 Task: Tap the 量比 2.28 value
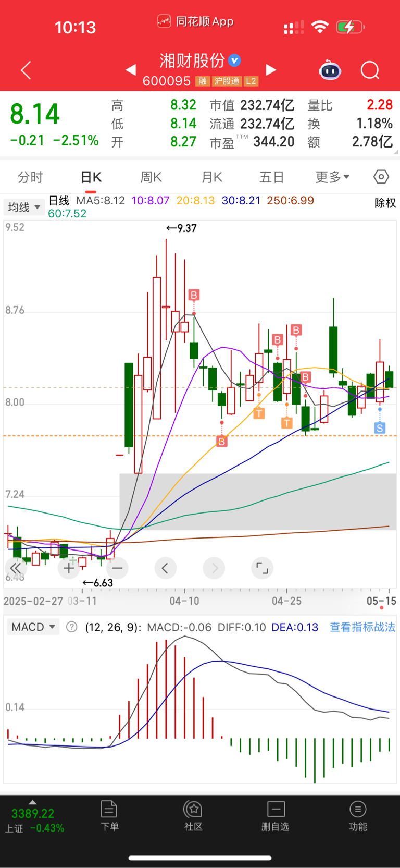point(380,105)
